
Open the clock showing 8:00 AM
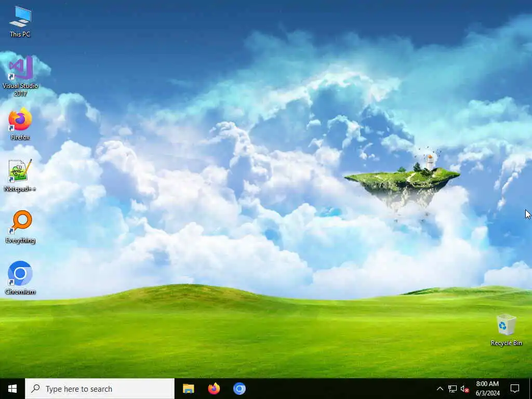487,389
